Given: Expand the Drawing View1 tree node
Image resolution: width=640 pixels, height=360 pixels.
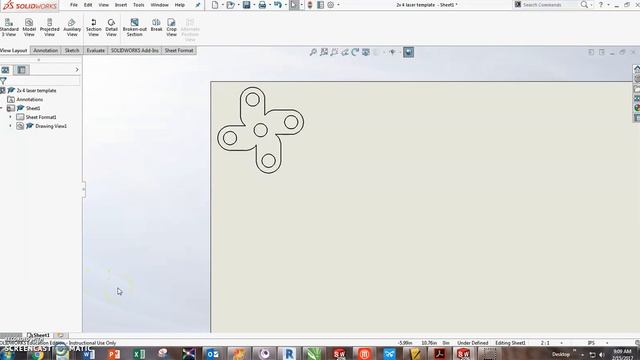Looking at the screenshot, I should point(10,126).
